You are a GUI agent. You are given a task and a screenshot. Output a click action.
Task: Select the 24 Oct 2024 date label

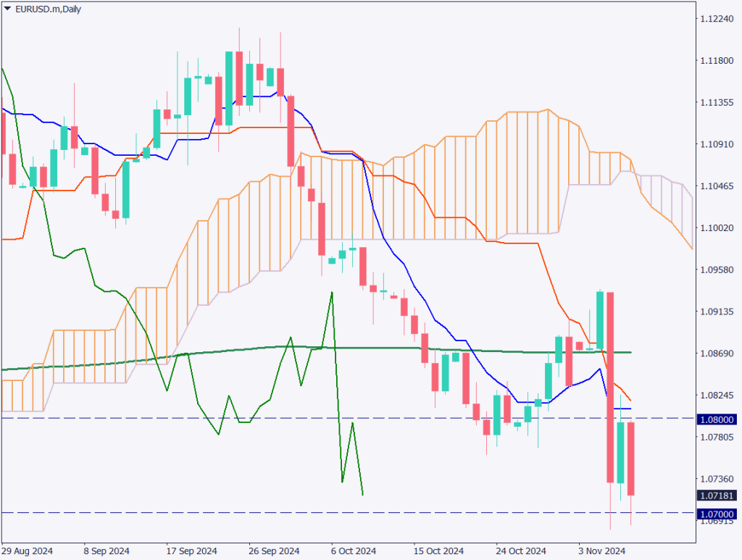[520, 550]
